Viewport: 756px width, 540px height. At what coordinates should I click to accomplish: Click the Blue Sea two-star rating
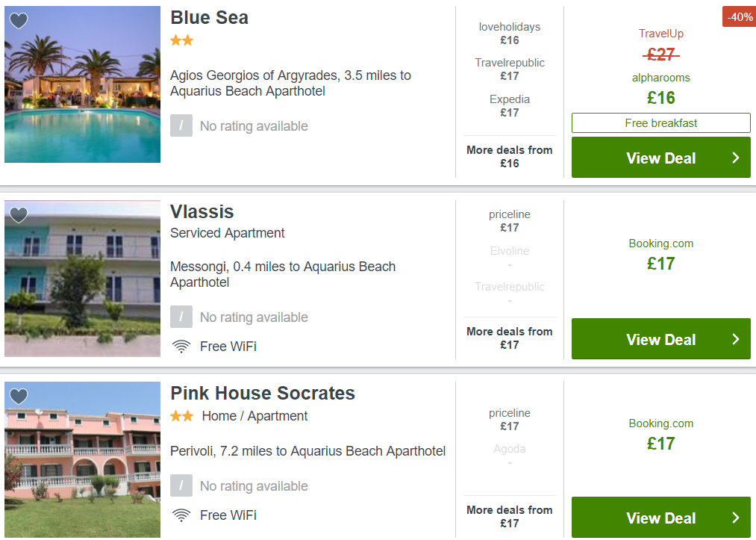pos(182,40)
